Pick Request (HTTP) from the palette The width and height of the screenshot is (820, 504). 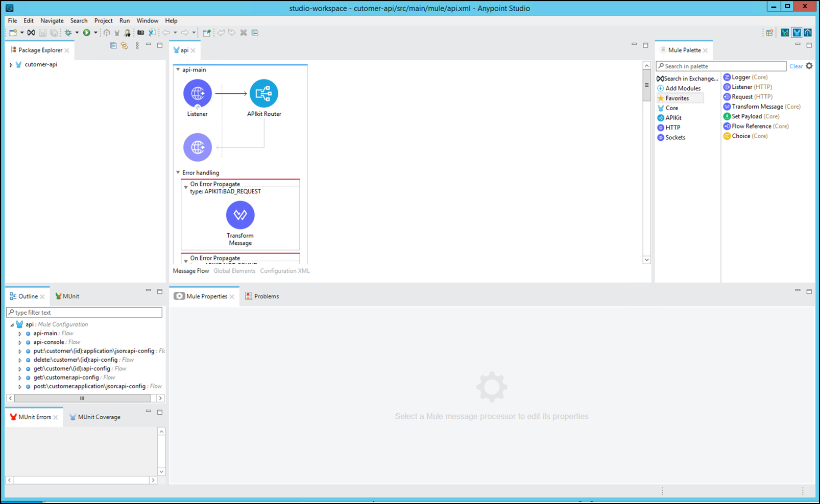(748, 97)
